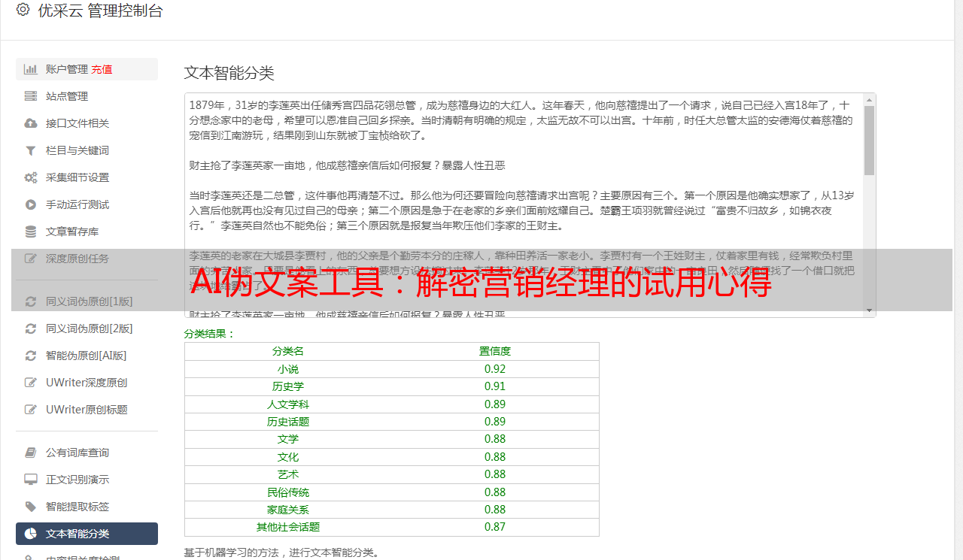Click the gears icon for 采集细节设置
The width and height of the screenshot is (963, 560).
(x=31, y=177)
